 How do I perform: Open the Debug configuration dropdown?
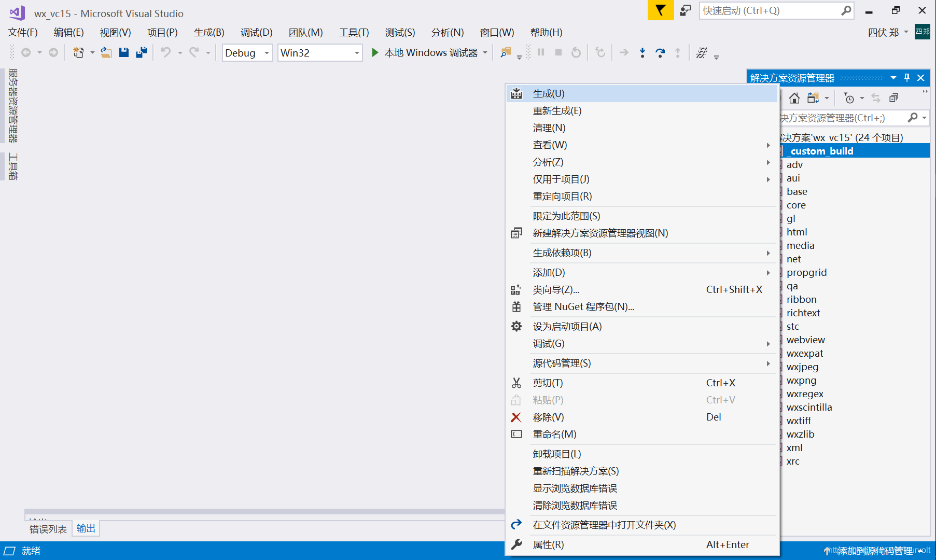(x=246, y=52)
